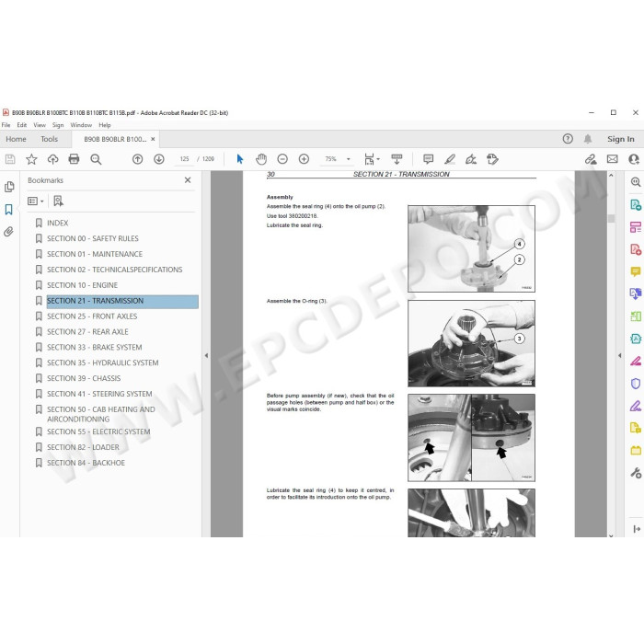The width and height of the screenshot is (644, 644).
Task: Switch to the Tools tab
Action: point(50,139)
